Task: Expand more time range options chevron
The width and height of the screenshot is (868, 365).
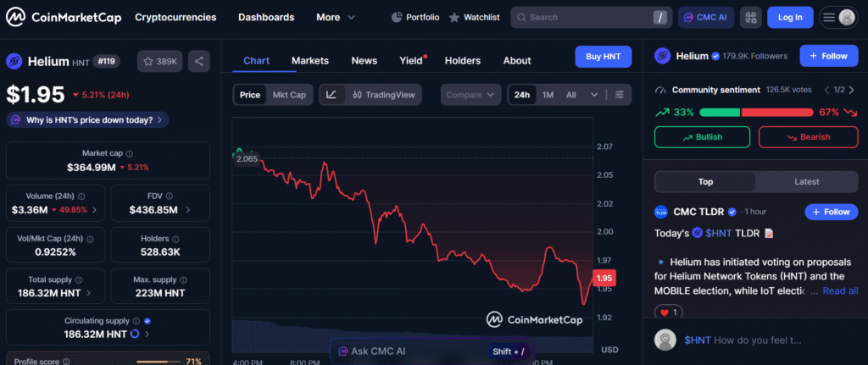Action: coord(594,95)
